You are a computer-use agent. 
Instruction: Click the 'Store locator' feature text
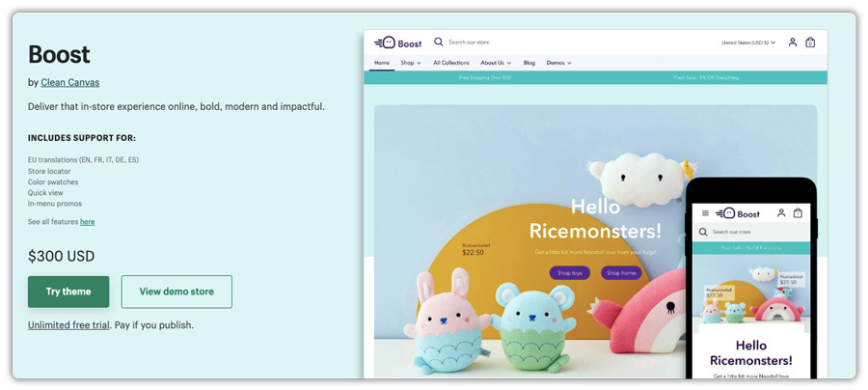pyautogui.click(x=49, y=171)
